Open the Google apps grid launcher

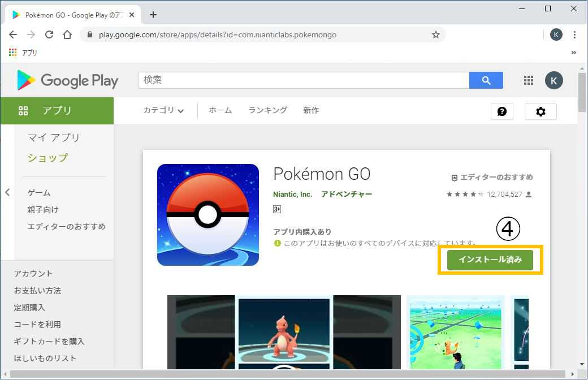pyautogui.click(x=529, y=80)
